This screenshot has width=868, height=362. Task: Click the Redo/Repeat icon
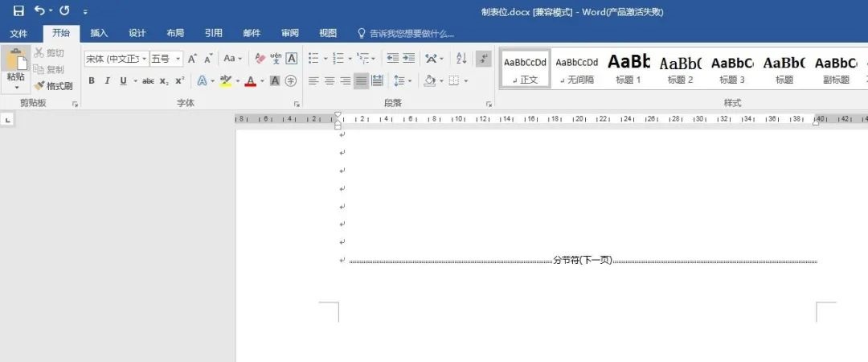pyautogui.click(x=64, y=10)
